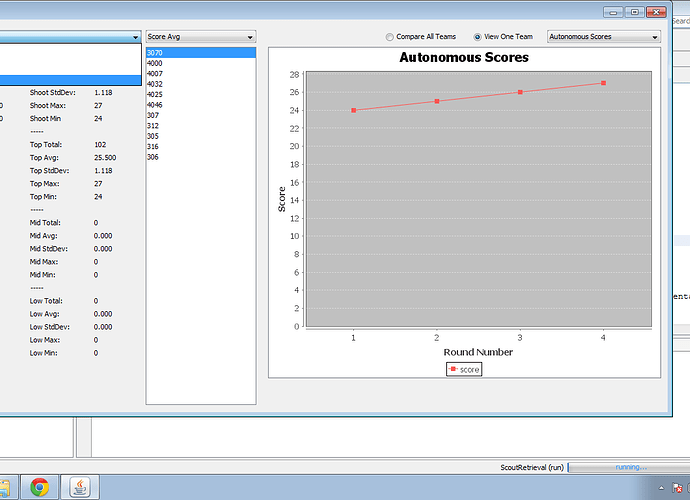Click the round 2 data point
Screen dimensions: 690x500
(x=437, y=101)
